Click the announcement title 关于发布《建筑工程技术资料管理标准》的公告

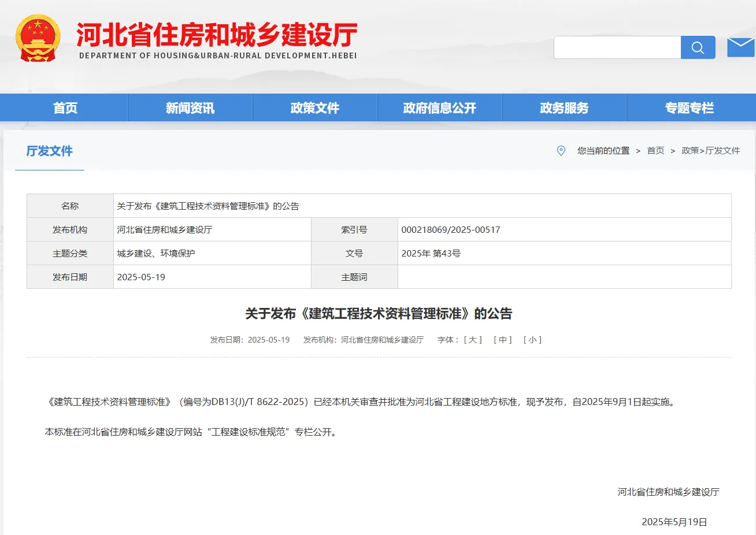(378, 314)
